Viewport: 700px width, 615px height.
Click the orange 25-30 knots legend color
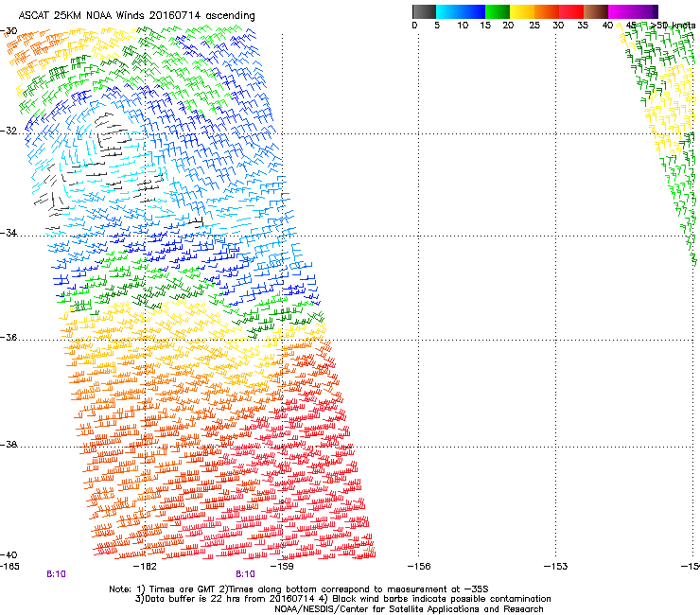pos(547,11)
